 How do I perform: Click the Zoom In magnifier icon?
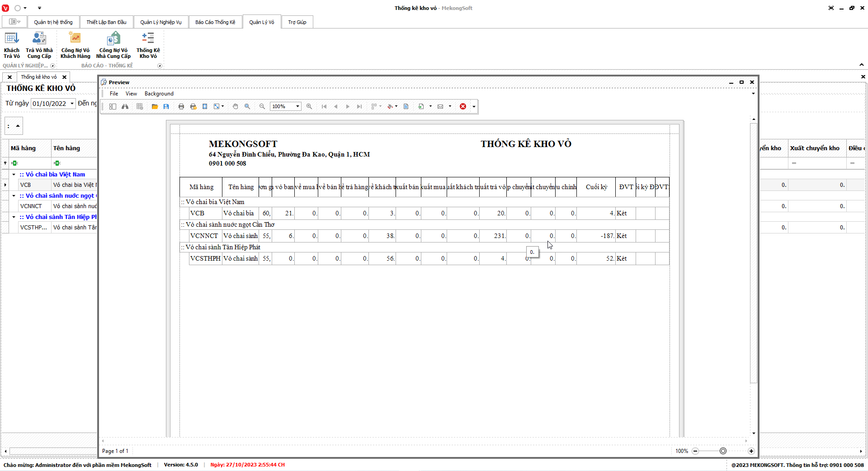pos(309,106)
